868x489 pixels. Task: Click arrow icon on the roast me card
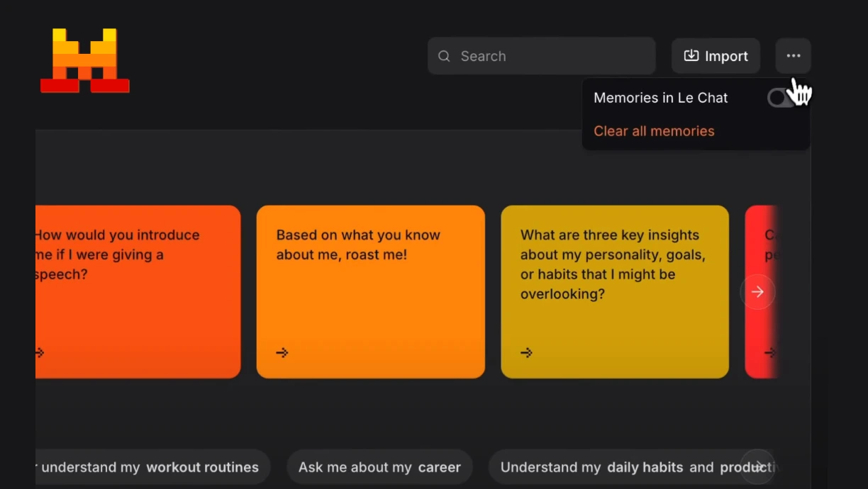coord(282,352)
